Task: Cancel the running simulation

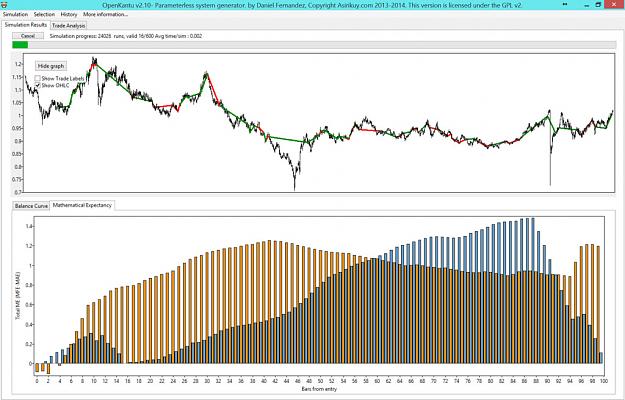Action: point(28,36)
